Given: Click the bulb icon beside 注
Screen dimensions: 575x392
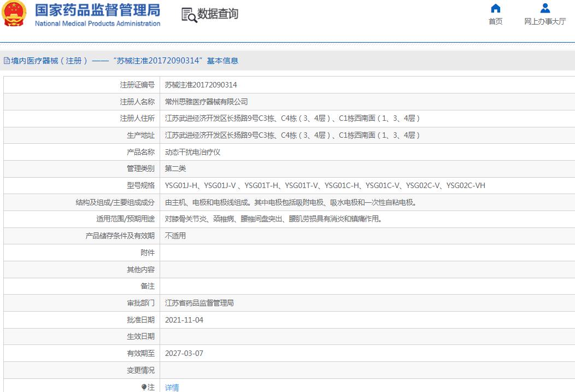Looking at the screenshot, I should click(x=144, y=387).
